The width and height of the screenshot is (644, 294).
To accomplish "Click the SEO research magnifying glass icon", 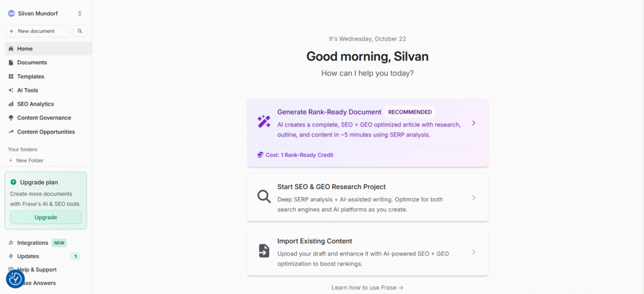I will pyautogui.click(x=264, y=196).
